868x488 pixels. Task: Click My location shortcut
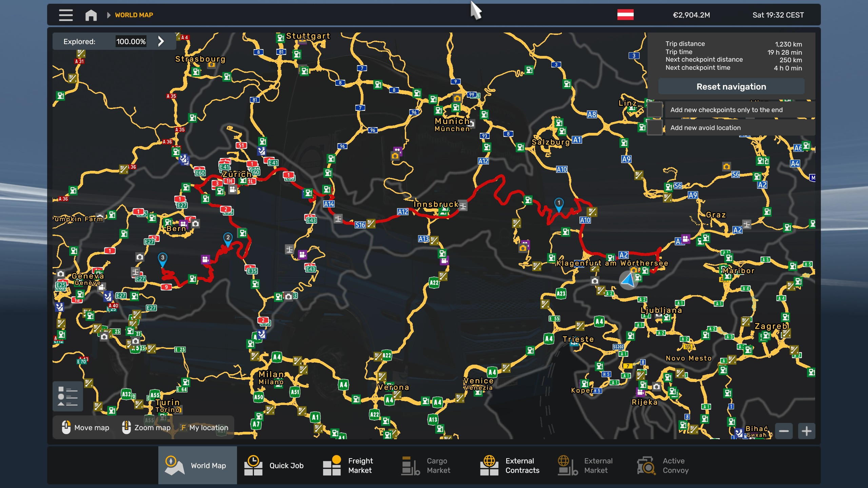click(x=205, y=428)
